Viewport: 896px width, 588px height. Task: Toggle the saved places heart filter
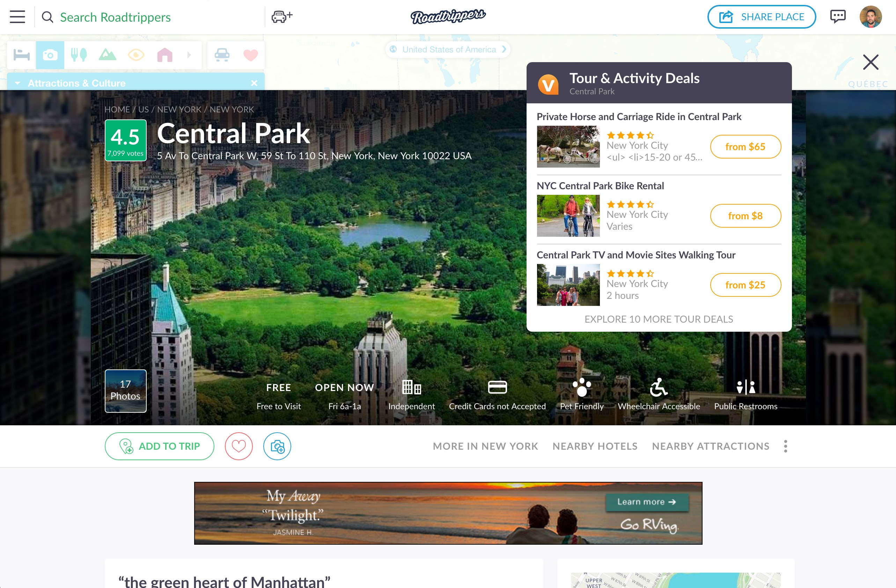click(x=250, y=55)
